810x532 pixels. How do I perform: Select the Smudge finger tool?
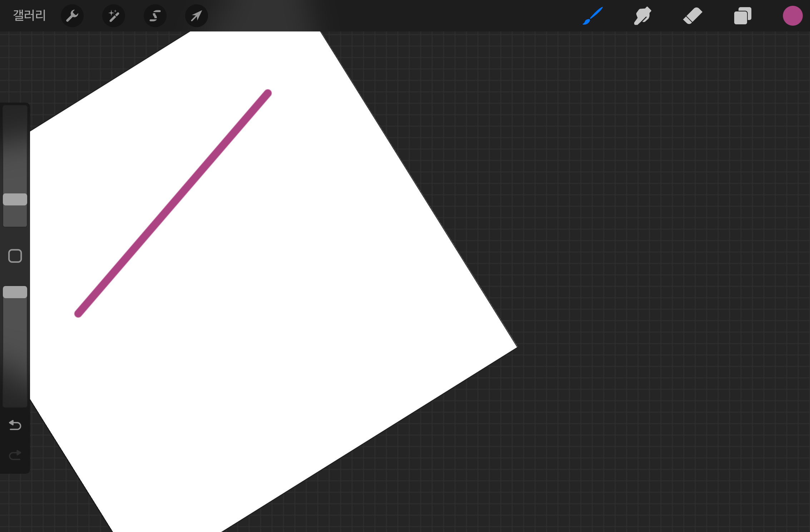click(642, 16)
